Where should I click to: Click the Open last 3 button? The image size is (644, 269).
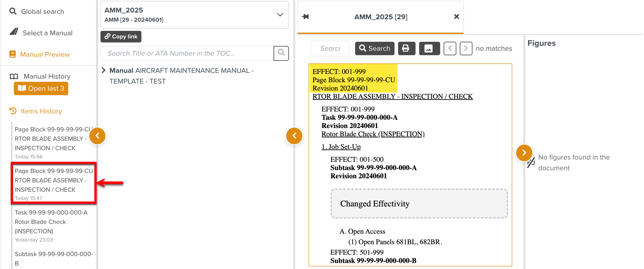point(41,88)
